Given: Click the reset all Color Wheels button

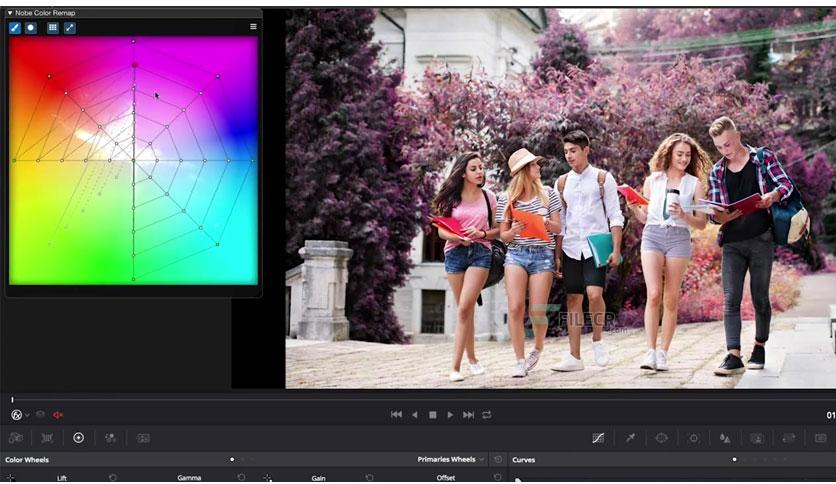Looking at the screenshot, I should click(498, 459).
